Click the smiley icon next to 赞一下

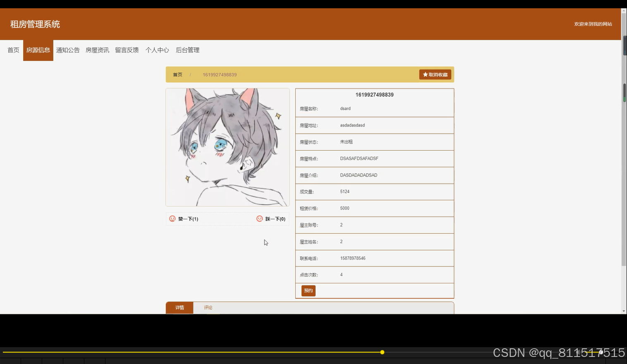pos(172,219)
